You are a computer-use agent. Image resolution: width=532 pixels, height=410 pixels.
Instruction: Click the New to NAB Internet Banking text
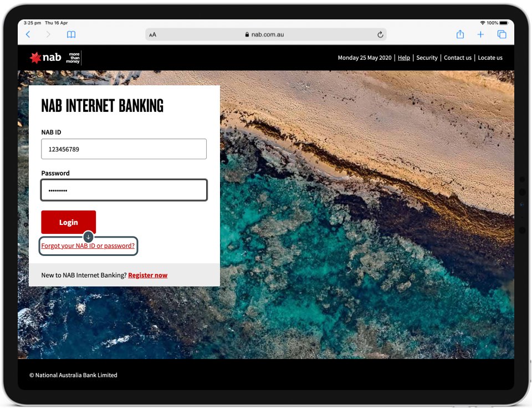[84, 275]
